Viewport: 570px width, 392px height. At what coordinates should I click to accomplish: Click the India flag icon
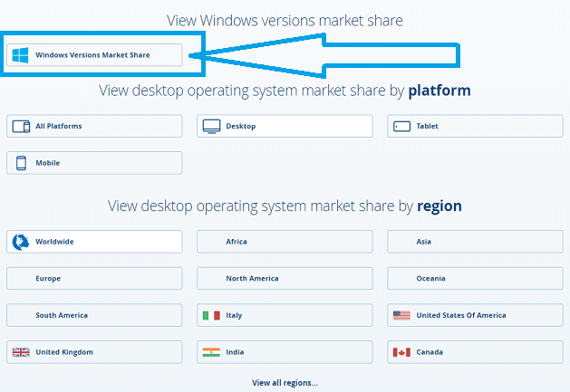pyautogui.click(x=211, y=352)
